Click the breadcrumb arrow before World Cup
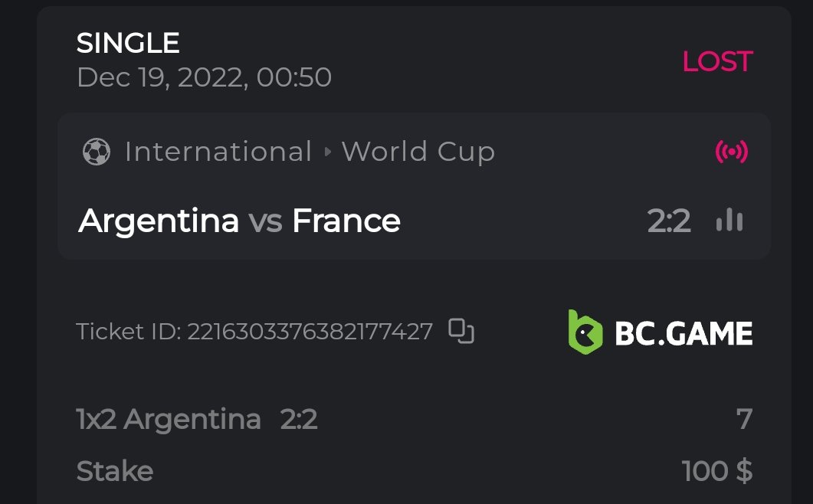 [327, 152]
